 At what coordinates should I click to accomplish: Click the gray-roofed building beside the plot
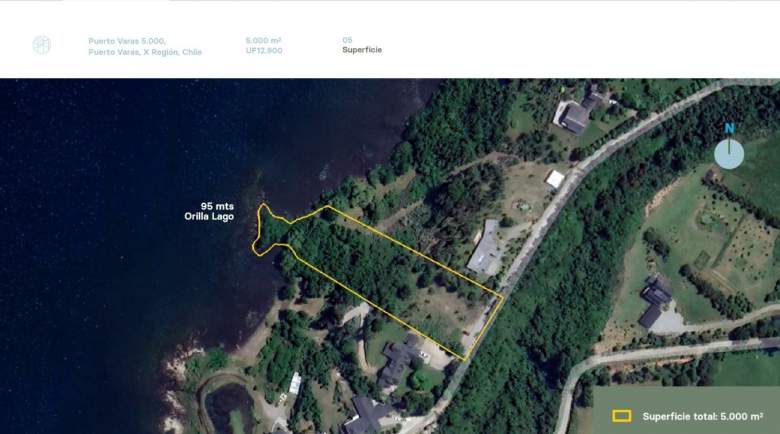(x=487, y=248)
